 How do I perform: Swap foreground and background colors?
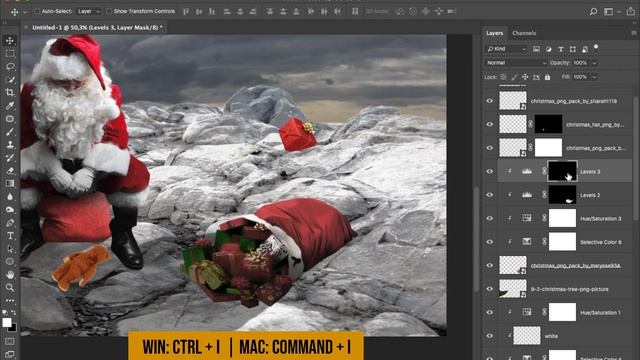coord(14,313)
